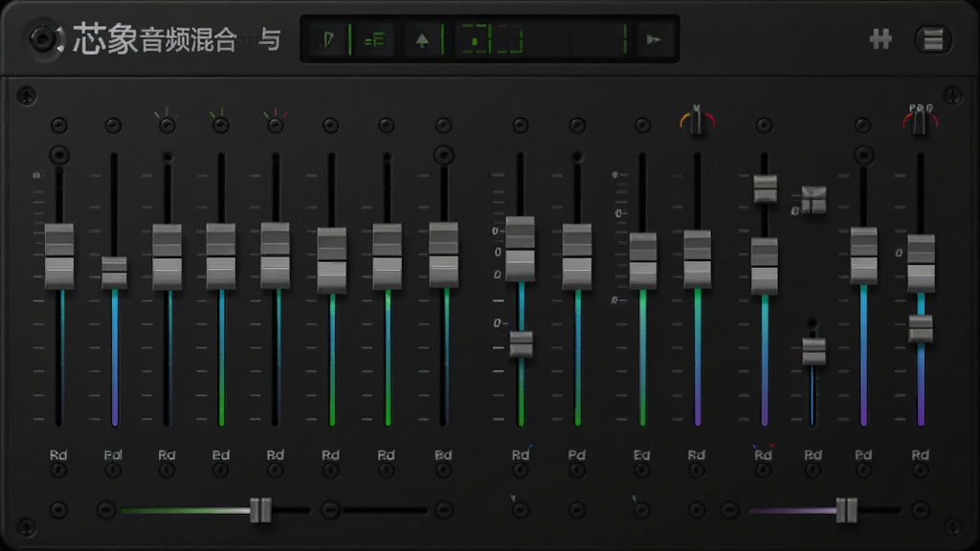980x551 pixels.
Task: Toggle the round button under first channel label
Action: click(58, 471)
